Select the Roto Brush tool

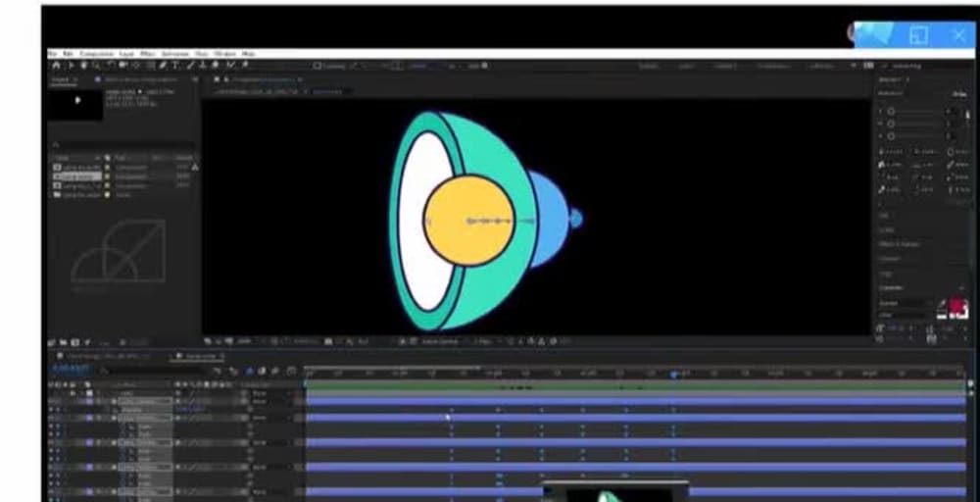(x=230, y=65)
